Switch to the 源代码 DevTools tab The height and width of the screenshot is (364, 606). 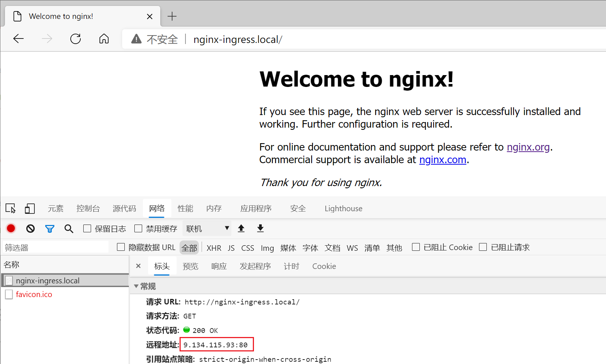click(124, 209)
